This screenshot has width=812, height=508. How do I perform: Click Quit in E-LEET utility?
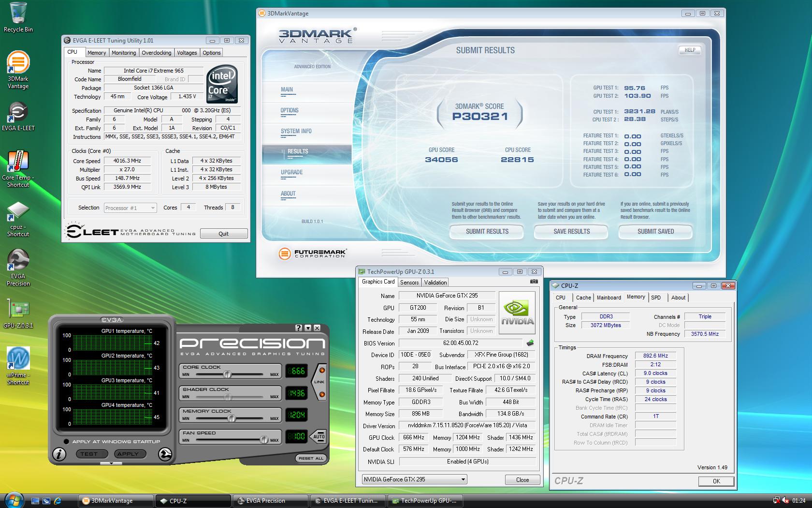224,234
